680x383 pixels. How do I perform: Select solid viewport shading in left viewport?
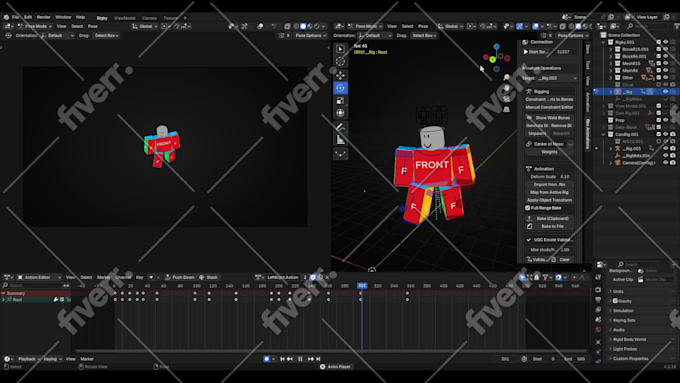tap(303, 26)
